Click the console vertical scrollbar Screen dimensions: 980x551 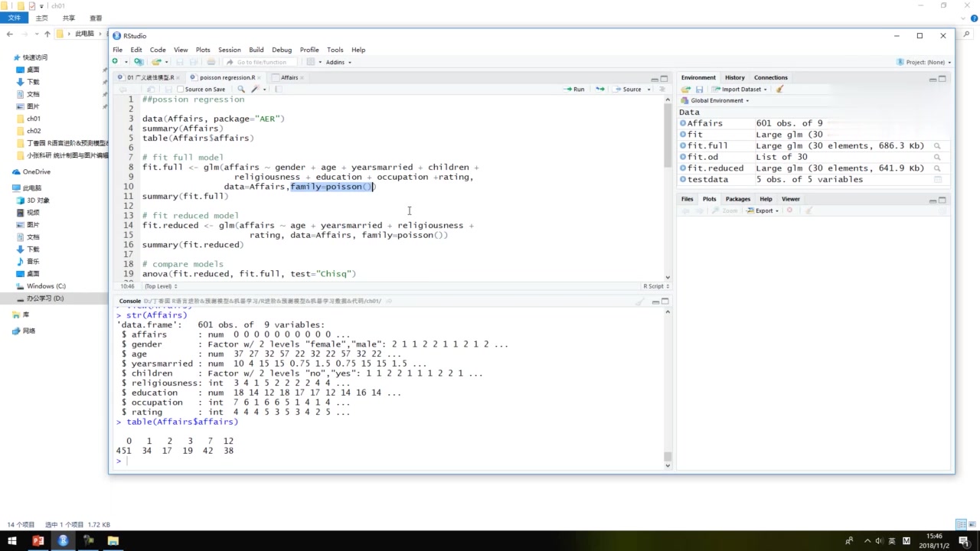(x=668, y=457)
